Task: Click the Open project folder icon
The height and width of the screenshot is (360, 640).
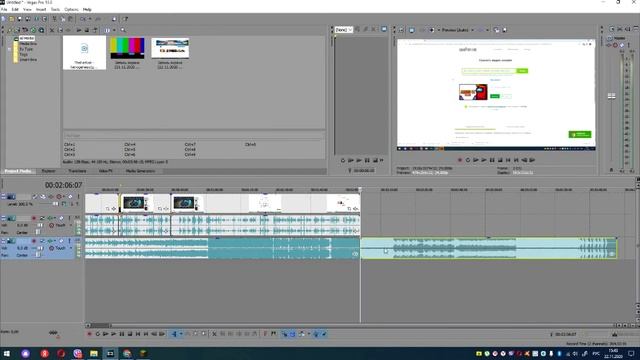Action: click(11, 19)
